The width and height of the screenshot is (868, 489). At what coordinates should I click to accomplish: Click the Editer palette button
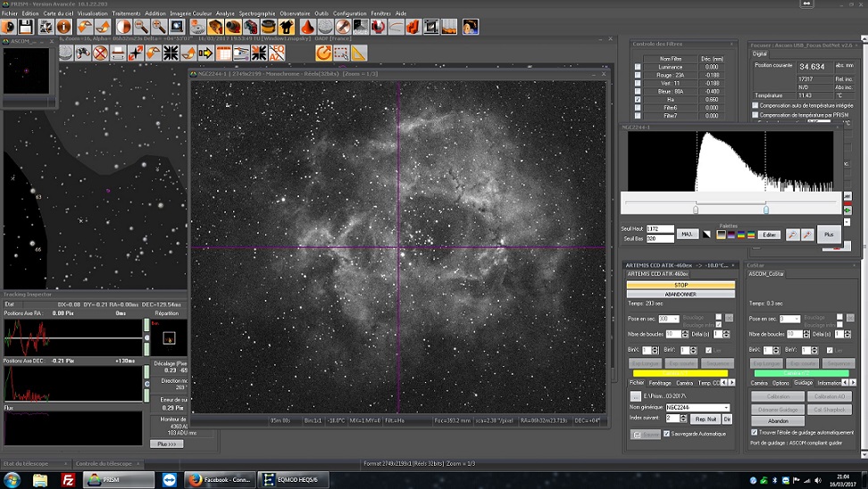click(768, 235)
